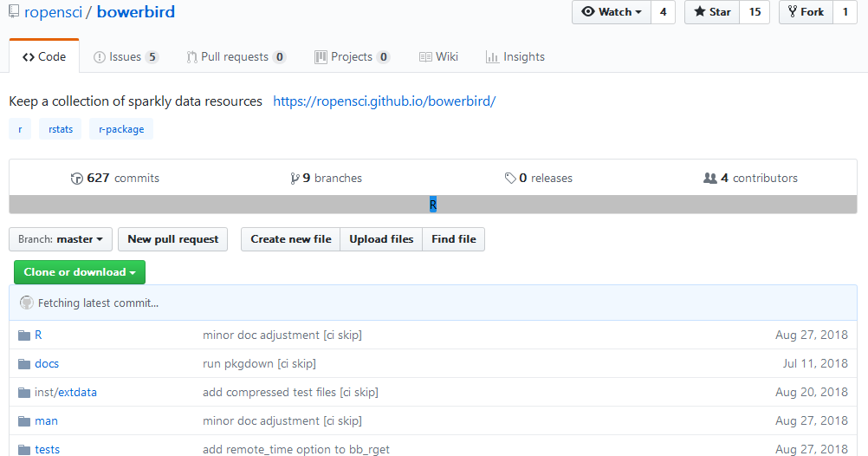Click the Projects board icon

point(321,57)
